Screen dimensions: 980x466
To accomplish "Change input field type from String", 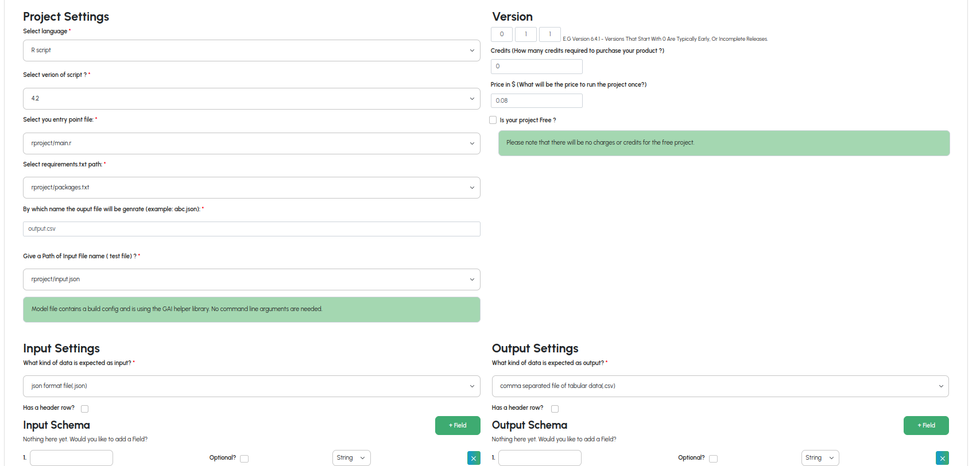I will 351,458.
